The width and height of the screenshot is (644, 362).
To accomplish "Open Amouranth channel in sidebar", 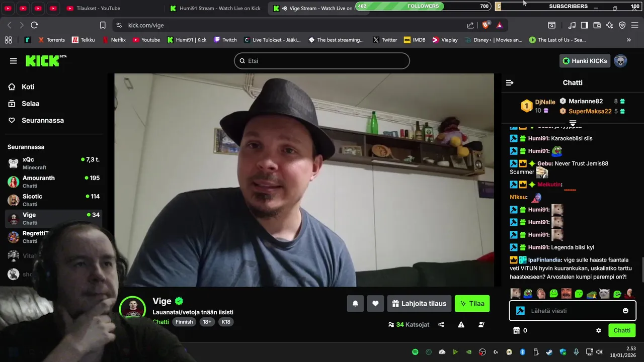I will (x=54, y=182).
